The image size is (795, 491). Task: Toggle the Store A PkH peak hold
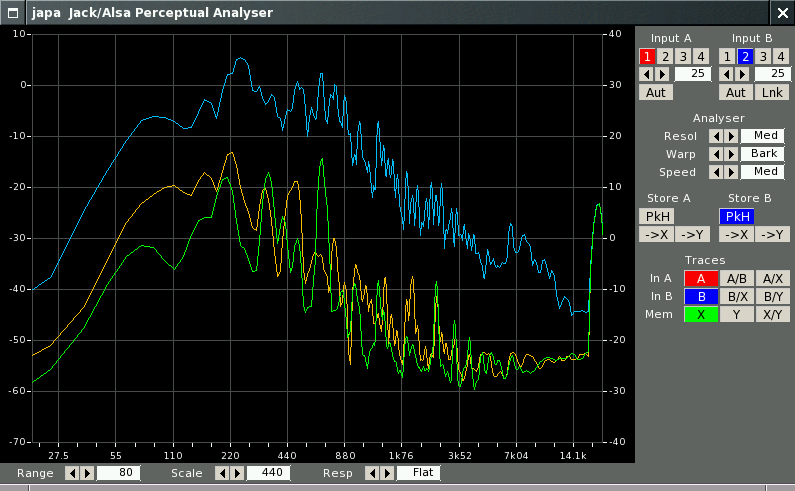(x=657, y=216)
